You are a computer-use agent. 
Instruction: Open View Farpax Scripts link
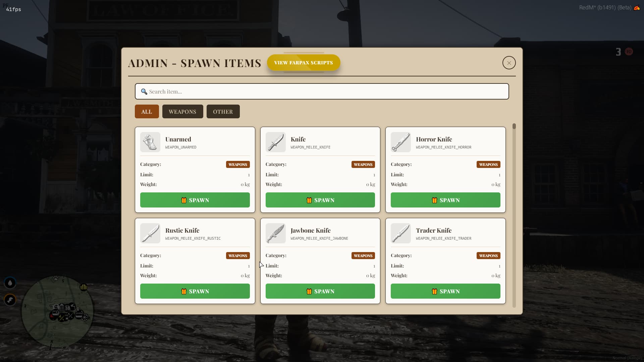(x=303, y=63)
